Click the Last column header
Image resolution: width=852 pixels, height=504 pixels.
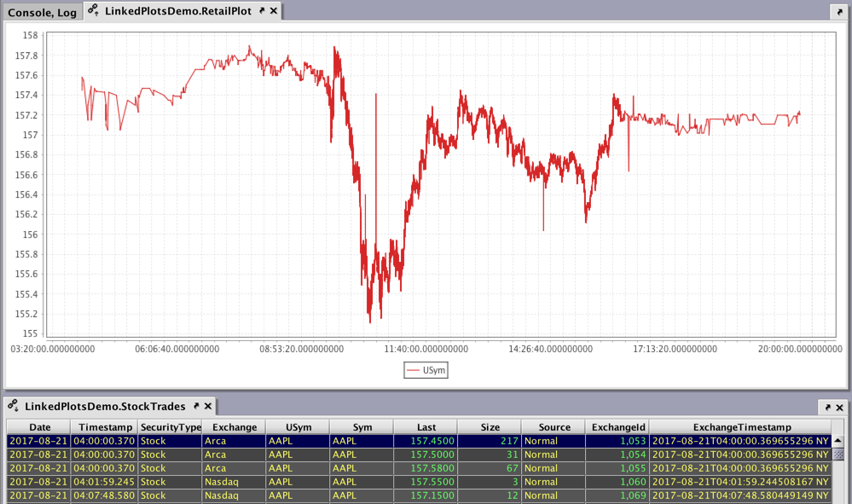(426, 426)
